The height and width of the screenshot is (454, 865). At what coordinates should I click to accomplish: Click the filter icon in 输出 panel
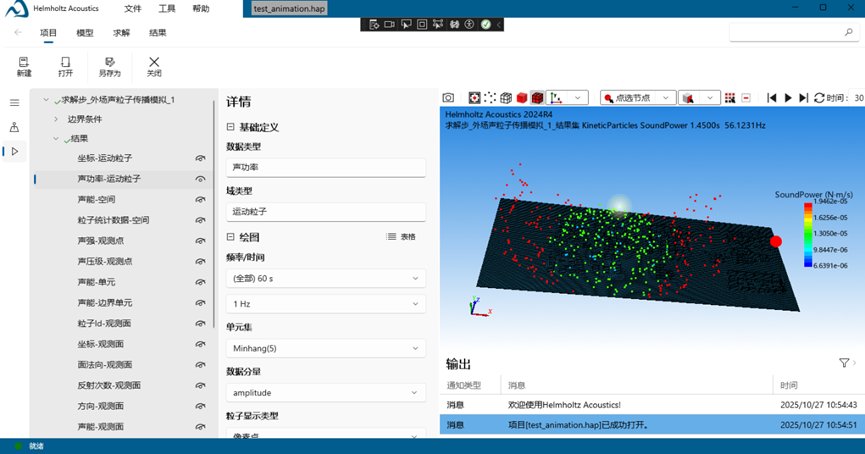click(x=845, y=363)
